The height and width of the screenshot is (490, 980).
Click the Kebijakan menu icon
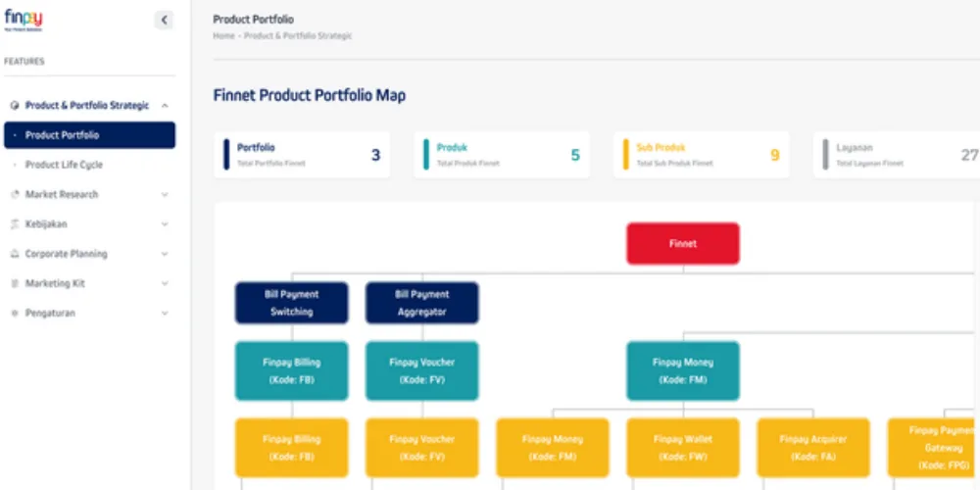15,223
